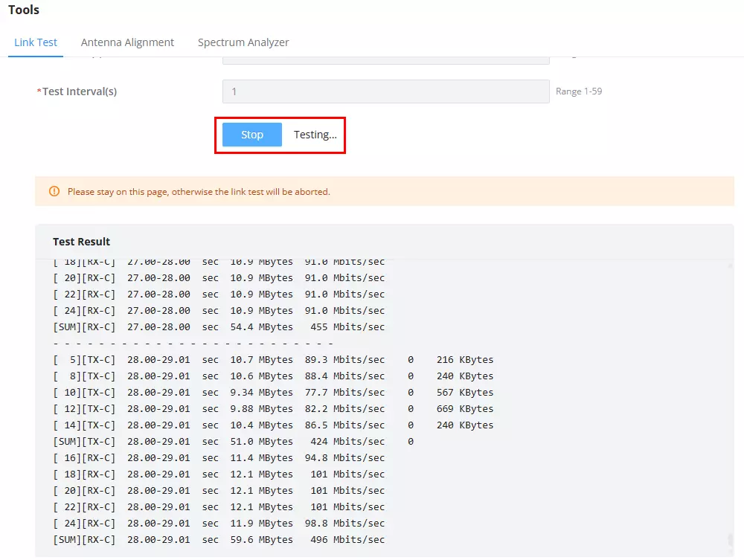Click the [ 22][RX-C] 27.00-28.00 row

[219, 294]
